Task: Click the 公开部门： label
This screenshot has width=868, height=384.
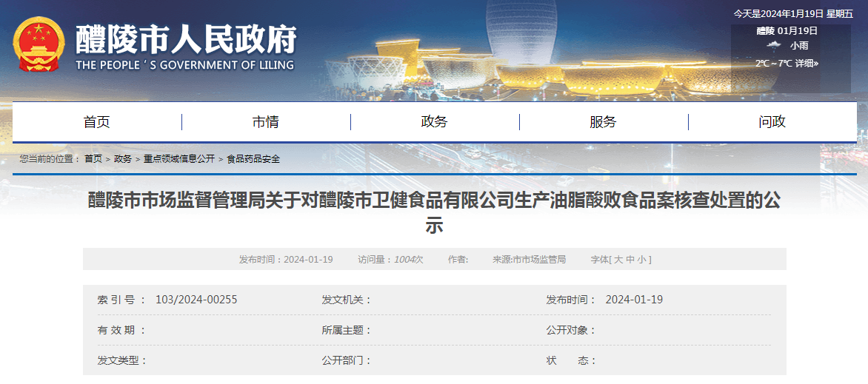Action: point(347,361)
